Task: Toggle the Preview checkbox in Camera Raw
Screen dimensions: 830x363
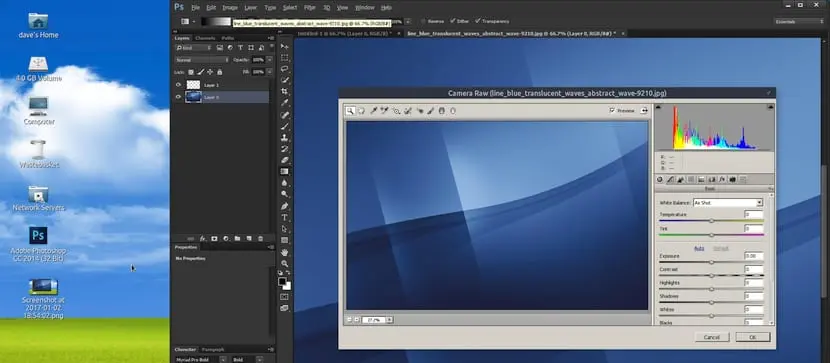Action: (x=612, y=111)
